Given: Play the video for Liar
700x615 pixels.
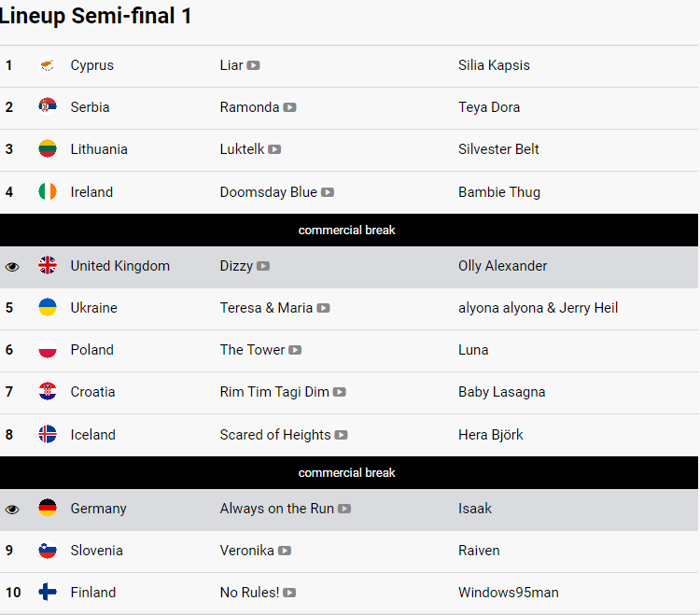Looking at the screenshot, I should point(253,65).
